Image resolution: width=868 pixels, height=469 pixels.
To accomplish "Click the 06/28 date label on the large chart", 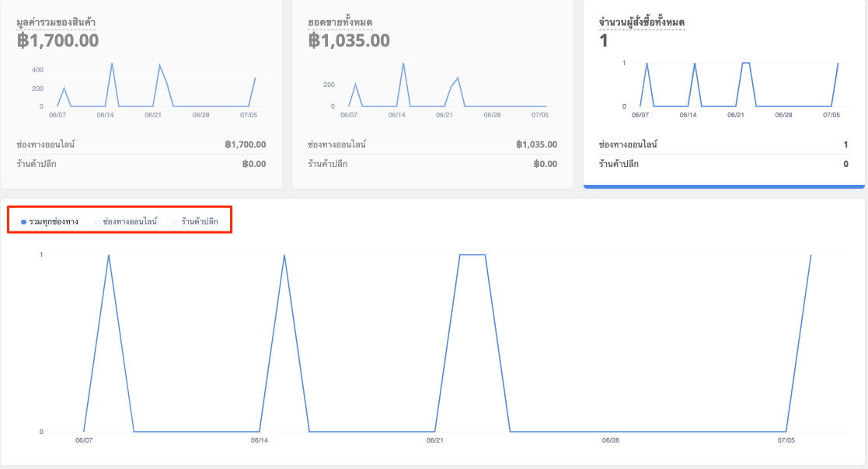I will pyautogui.click(x=611, y=440).
